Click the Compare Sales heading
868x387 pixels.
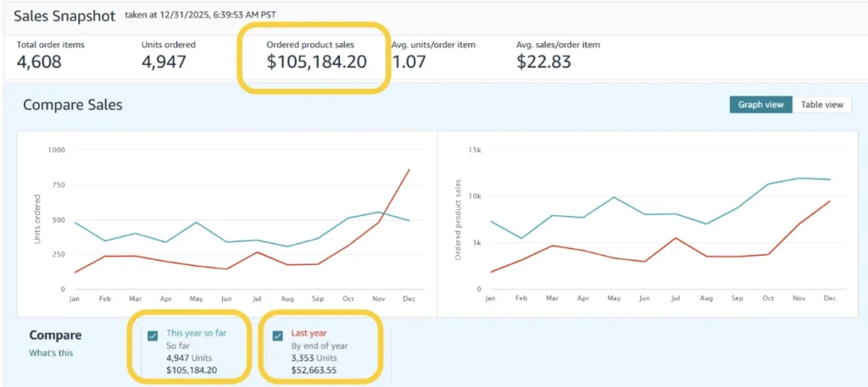click(x=73, y=104)
